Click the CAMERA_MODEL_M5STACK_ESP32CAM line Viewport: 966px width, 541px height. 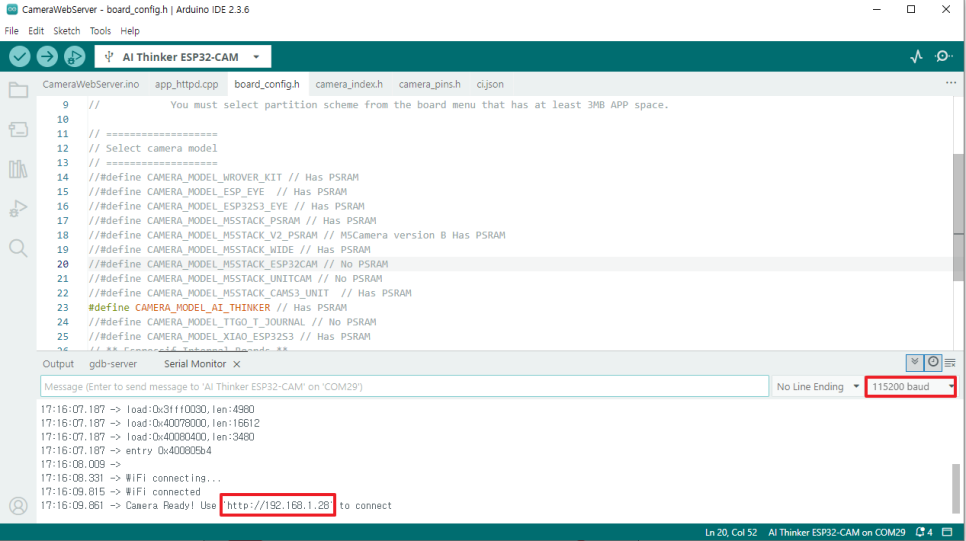coord(238,264)
